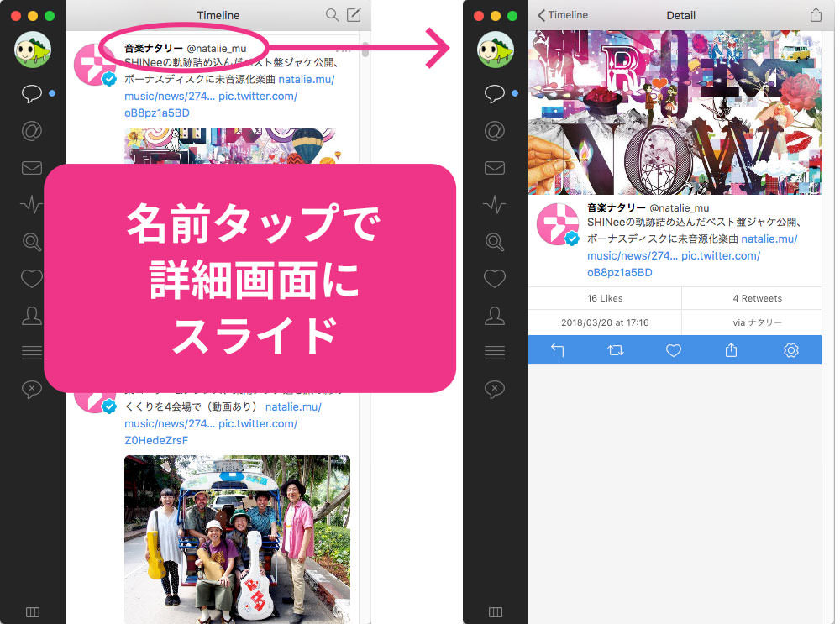Open Search magnifier in Timeline window sidebar

point(32,242)
